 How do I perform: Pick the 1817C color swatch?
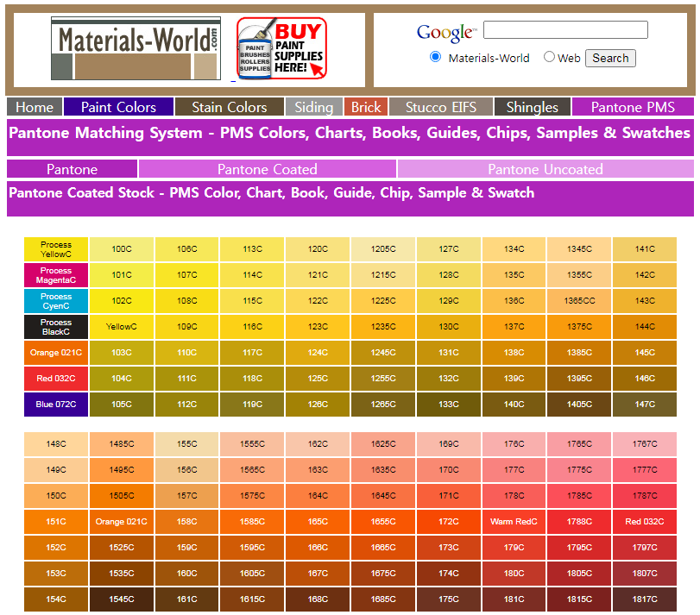click(x=645, y=599)
